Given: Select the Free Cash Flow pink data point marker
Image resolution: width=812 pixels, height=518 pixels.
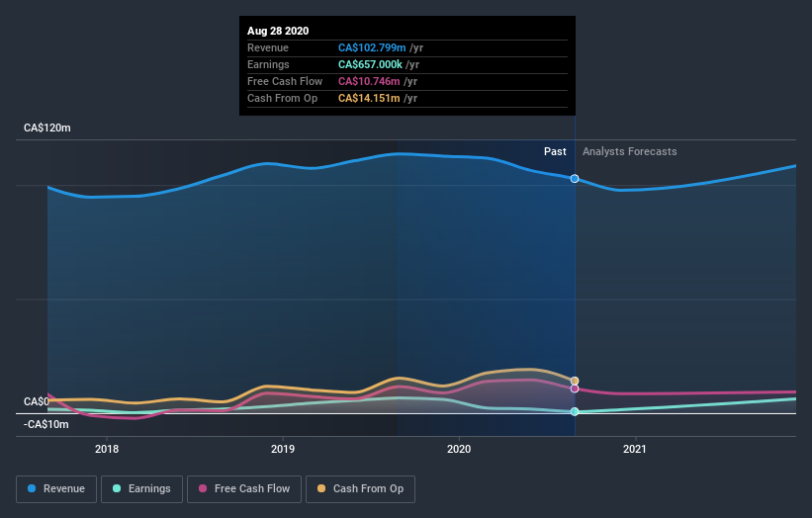Looking at the screenshot, I should (x=575, y=388).
